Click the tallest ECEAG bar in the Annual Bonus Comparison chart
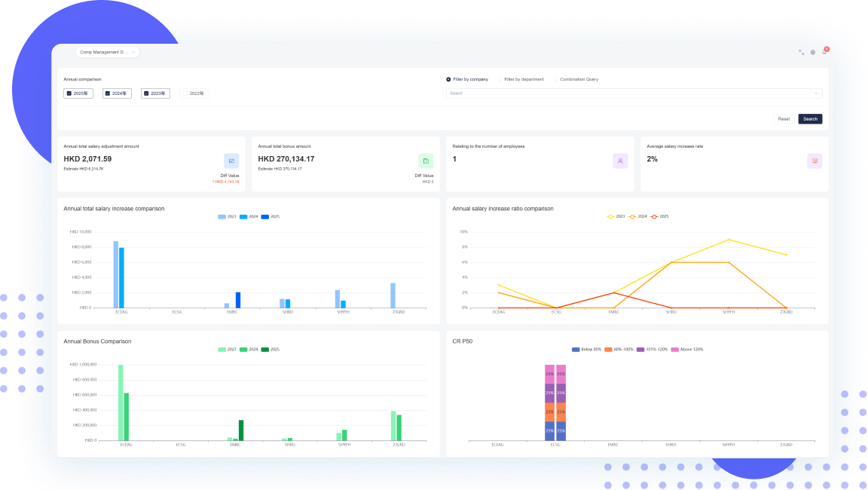Image resolution: width=868 pixels, height=490 pixels. (121, 402)
